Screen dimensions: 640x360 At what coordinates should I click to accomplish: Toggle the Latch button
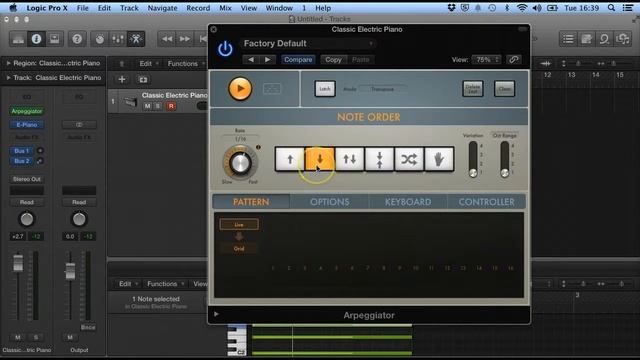325,89
